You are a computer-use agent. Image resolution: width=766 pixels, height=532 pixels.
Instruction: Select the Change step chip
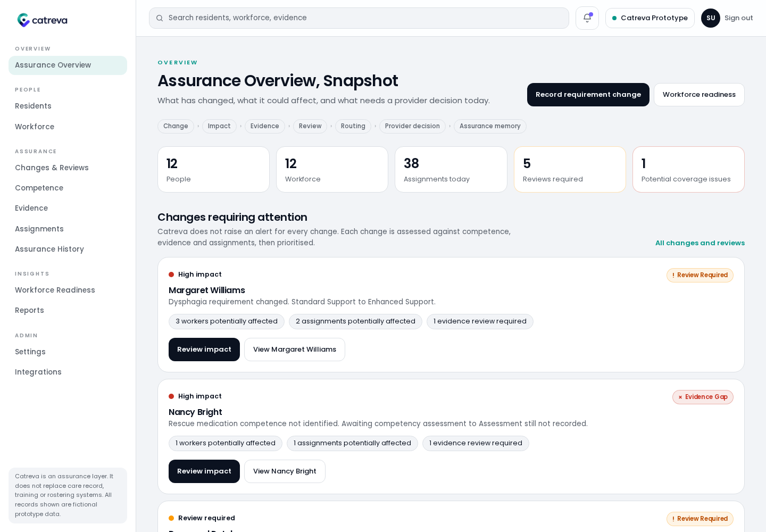[x=176, y=127]
